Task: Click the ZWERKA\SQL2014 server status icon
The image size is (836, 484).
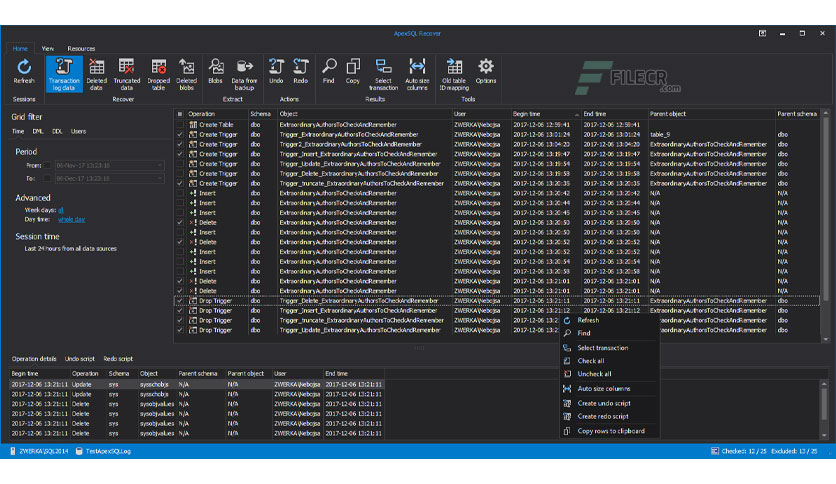Action: 13,451
